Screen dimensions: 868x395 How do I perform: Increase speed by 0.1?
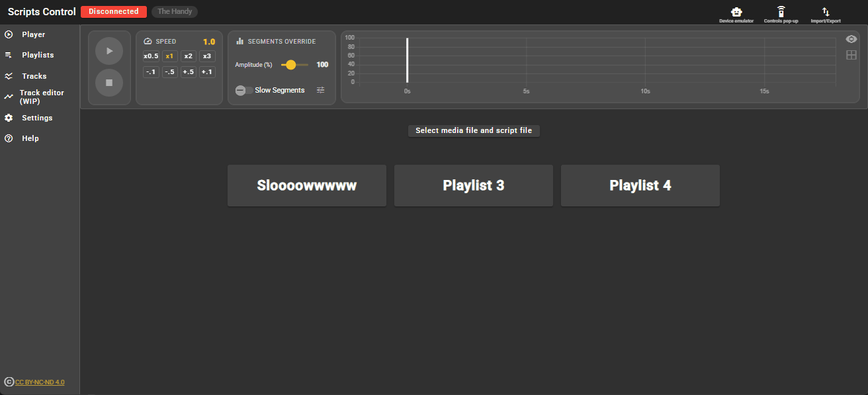207,72
